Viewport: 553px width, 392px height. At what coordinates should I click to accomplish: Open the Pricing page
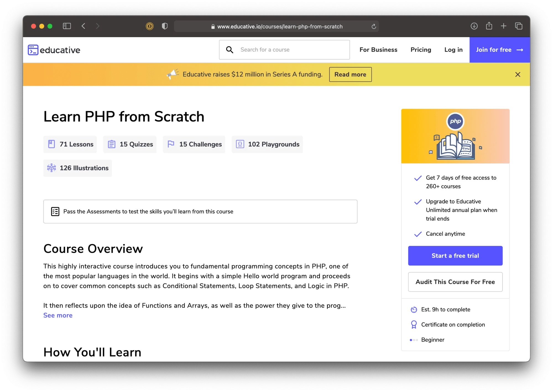click(421, 50)
